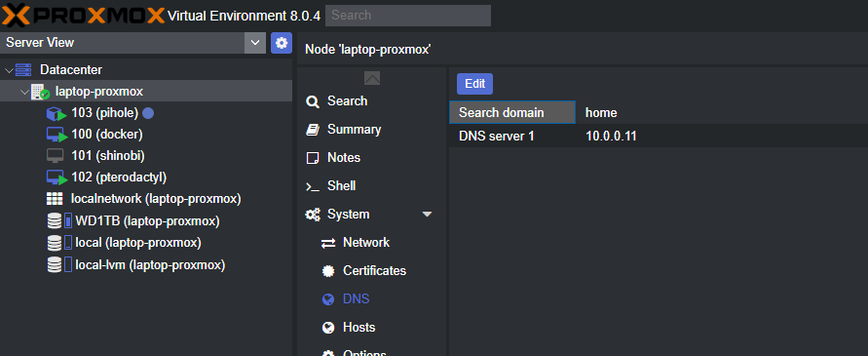
Task: Open the Server View dropdown
Action: (x=255, y=43)
